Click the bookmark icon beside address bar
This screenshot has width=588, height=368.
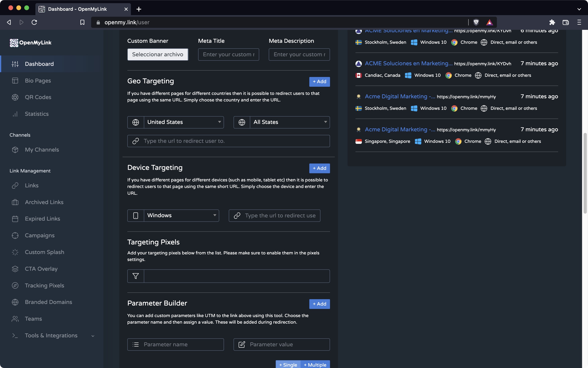(x=82, y=22)
